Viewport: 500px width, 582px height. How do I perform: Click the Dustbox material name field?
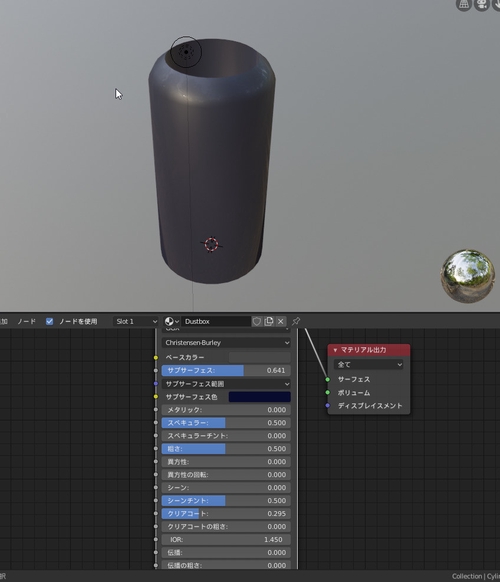click(216, 321)
